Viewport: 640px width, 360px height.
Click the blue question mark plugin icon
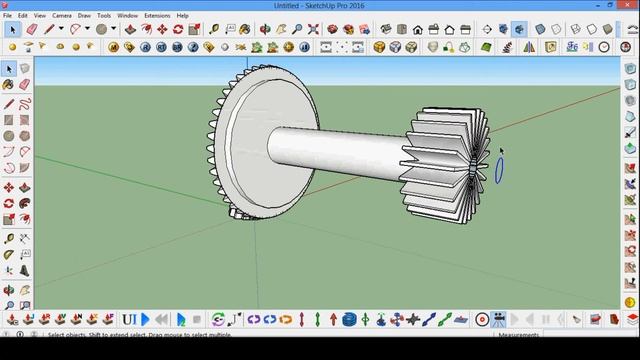[x=193, y=47]
